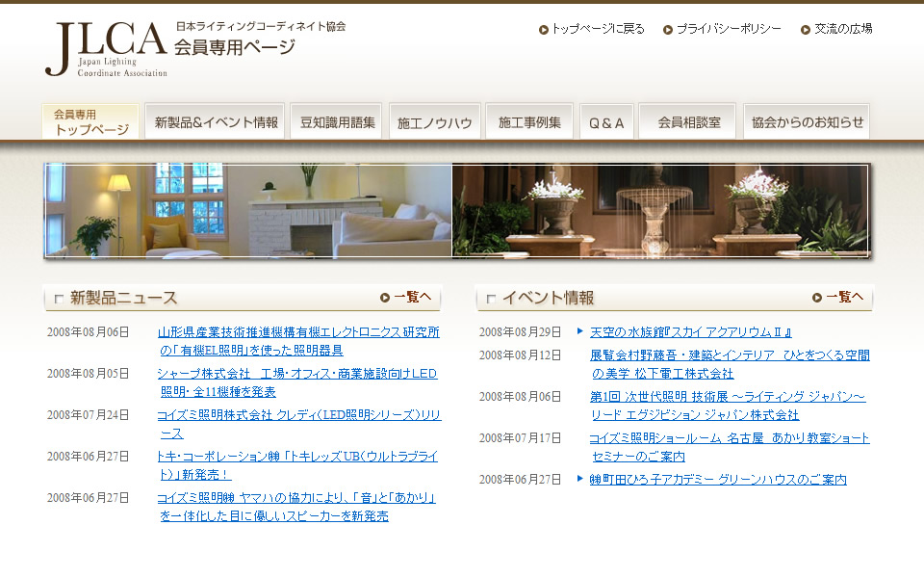Screen dimensions: 924x578
Task: Click the circle arrow icon before トップページに戻る
Action: pyautogui.click(x=543, y=30)
